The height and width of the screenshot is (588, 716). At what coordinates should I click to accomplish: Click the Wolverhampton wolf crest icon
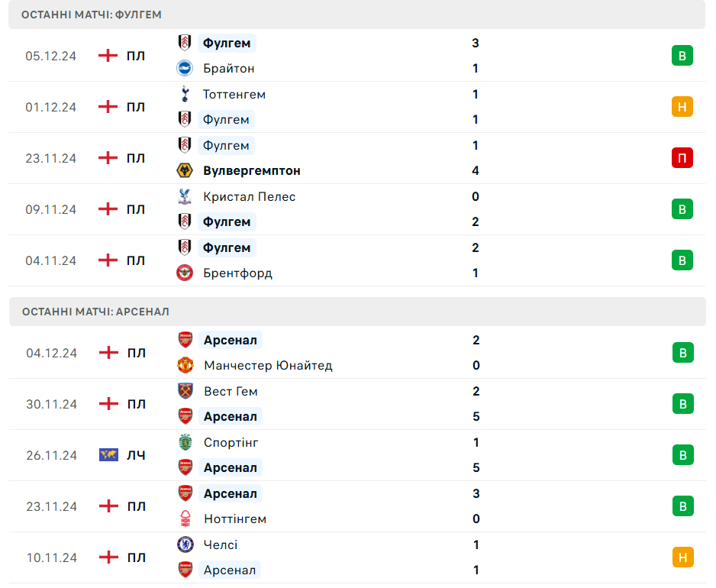click(x=185, y=170)
